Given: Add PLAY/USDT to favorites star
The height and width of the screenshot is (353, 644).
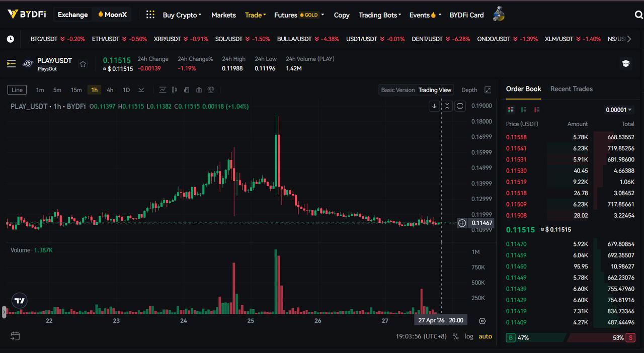Looking at the screenshot, I should pyautogui.click(x=83, y=64).
